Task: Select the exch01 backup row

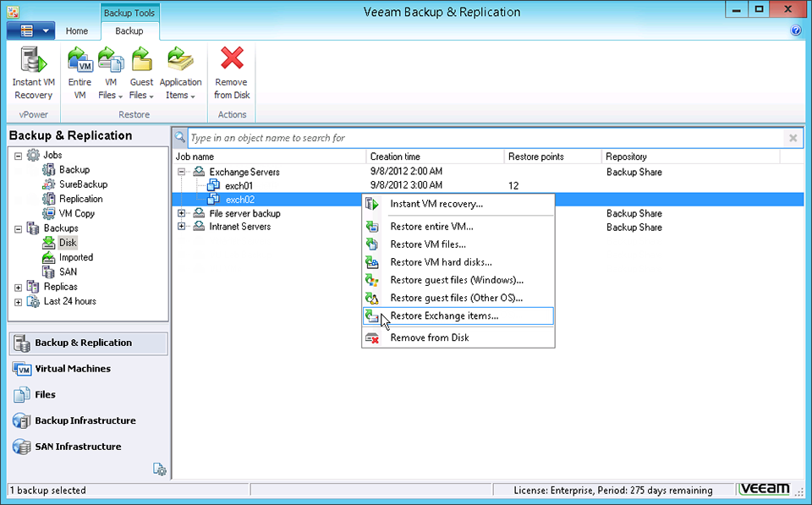Action: pyautogui.click(x=488, y=185)
